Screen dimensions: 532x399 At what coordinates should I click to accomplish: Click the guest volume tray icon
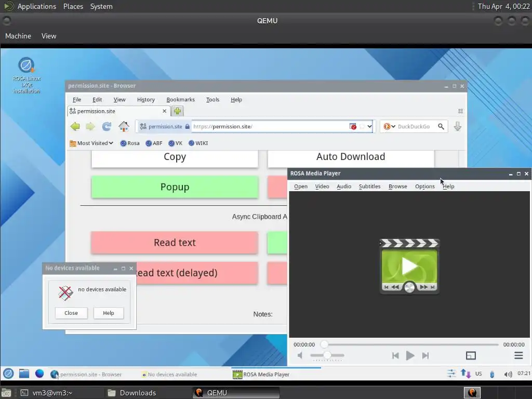(508, 374)
